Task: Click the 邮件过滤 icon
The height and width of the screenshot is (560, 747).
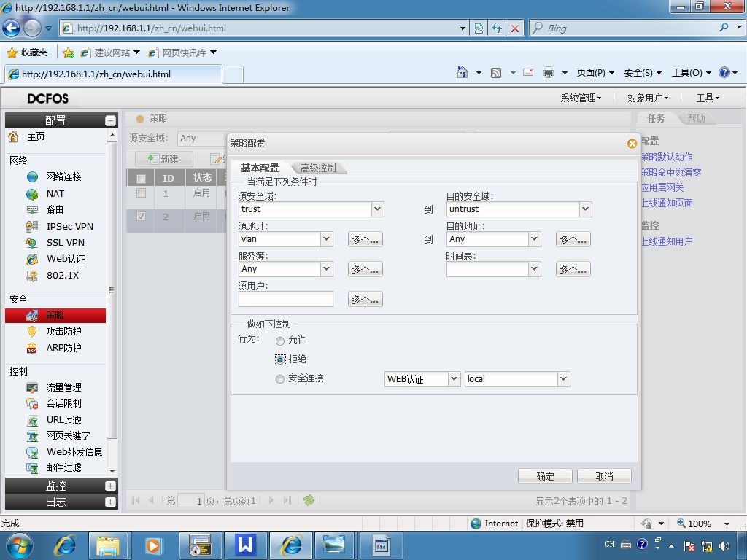Action: (32, 468)
